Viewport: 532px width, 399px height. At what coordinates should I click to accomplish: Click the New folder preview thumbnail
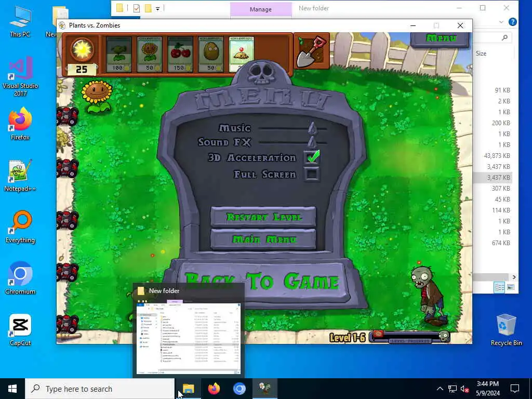tap(188, 339)
